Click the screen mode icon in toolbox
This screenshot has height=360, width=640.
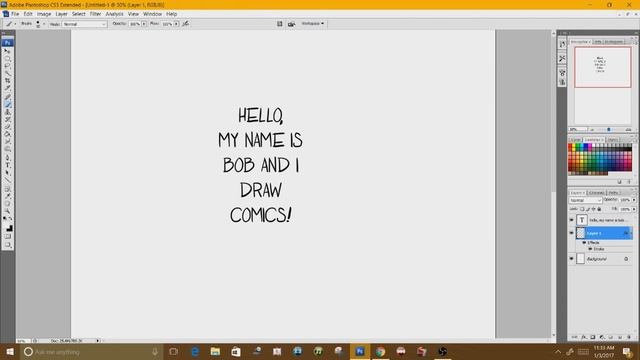point(7,245)
